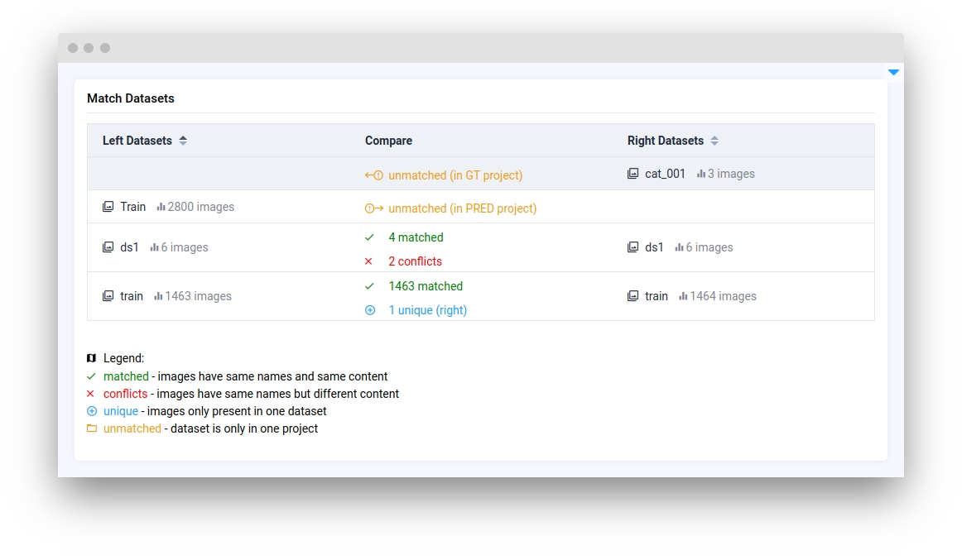Click the green checkmark beside 4 matched
Viewport: 962px width, 560px height.
pos(369,237)
